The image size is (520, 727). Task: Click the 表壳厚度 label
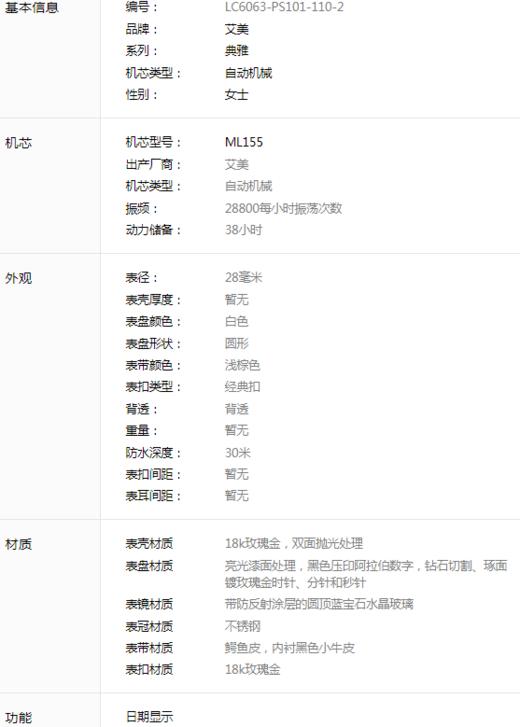coord(153,300)
